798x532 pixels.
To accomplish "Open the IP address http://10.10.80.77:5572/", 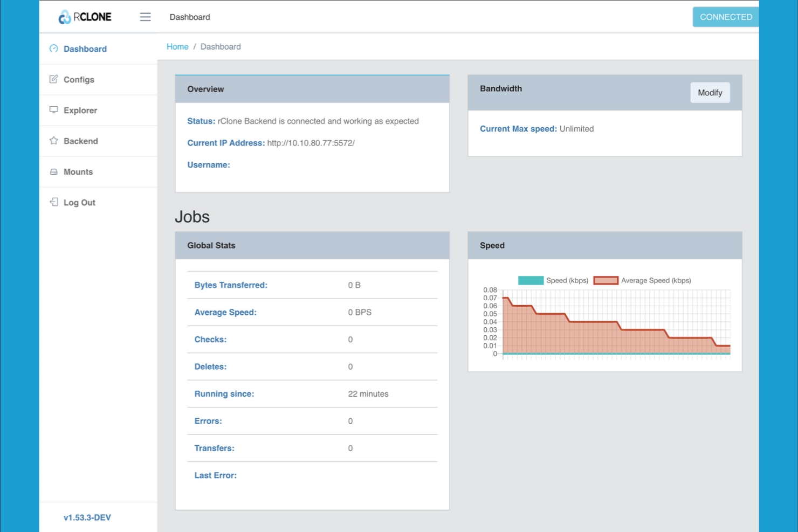I will pyautogui.click(x=311, y=143).
